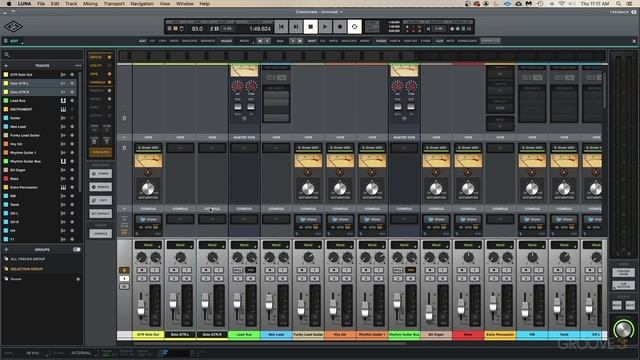The height and width of the screenshot is (360, 640).
Task: Click the REMOVE button in focus panel
Action: tap(100, 187)
